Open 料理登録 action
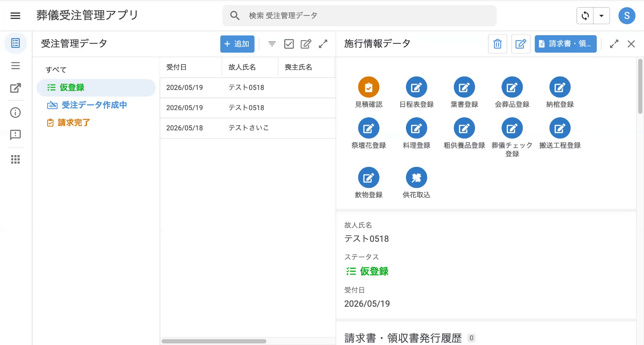Image resolution: width=644 pixels, height=345 pixels. point(416,128)
